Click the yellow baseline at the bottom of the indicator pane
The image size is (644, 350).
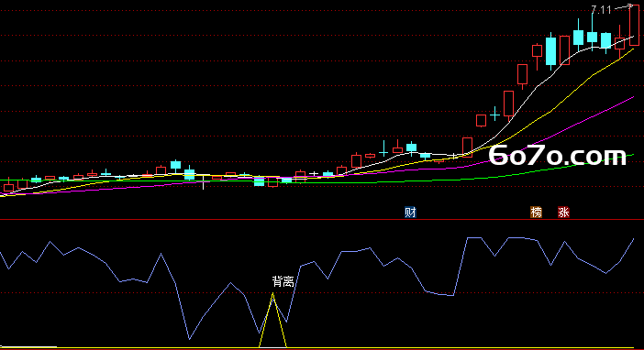[x=322, y=347]
